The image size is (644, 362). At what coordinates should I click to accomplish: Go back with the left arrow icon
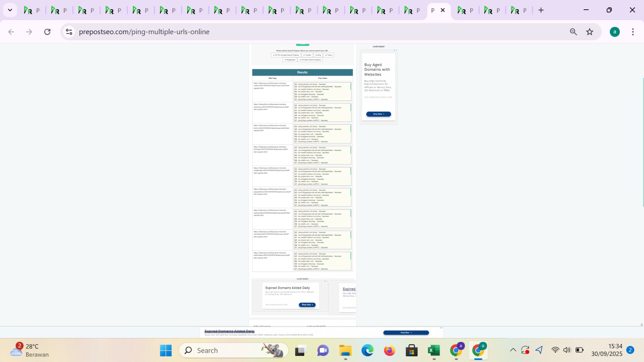[11, 32]
